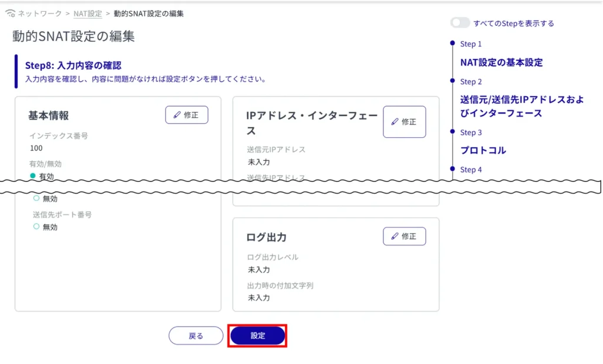The width and height of the screenshot is (603, 364).
Task: Click the pencil icon in the ログ出力 card
Action: click(395, 236)
